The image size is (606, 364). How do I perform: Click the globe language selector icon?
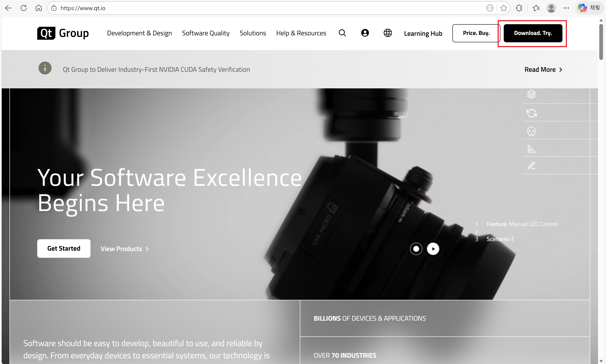coord(388,33)
